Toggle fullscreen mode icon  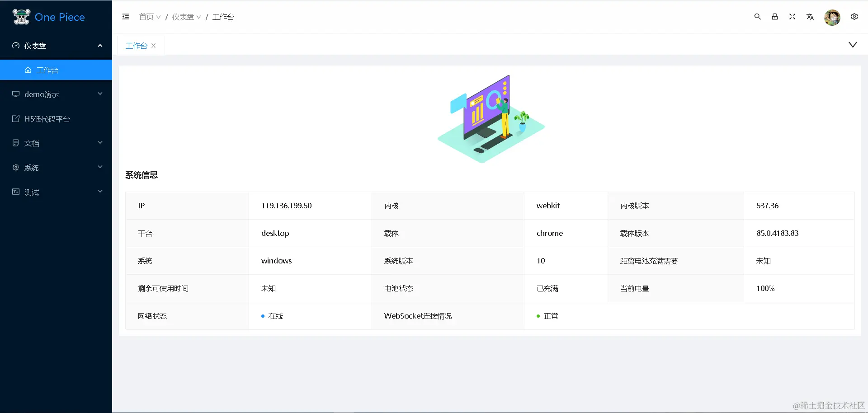(x=792, y=17)
